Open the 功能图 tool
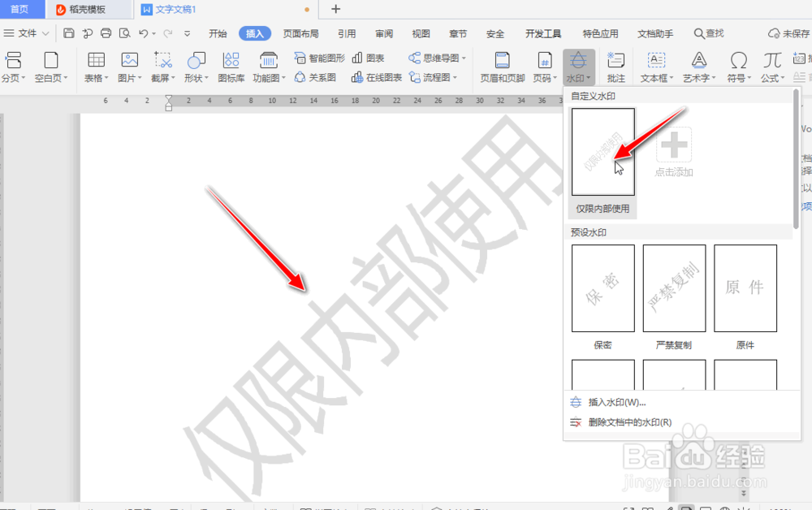This screenshot has width=812, height=510. [269, 67]
